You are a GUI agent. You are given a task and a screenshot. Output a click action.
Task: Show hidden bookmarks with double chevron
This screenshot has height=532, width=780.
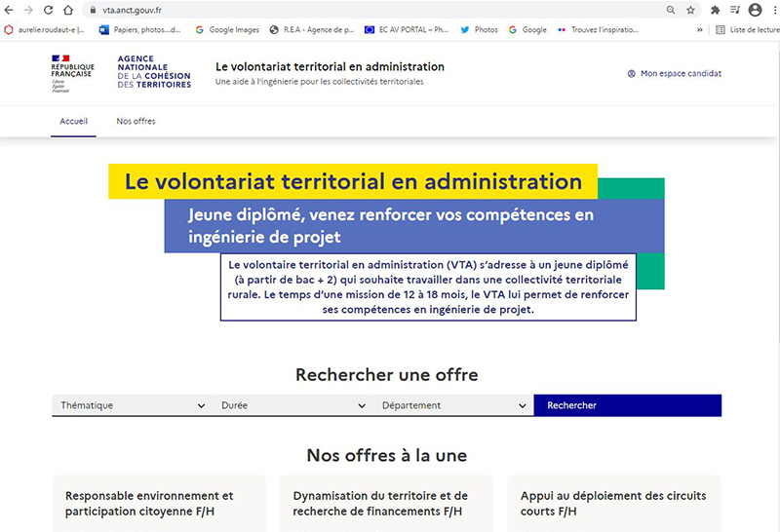[x=699, y=30]
